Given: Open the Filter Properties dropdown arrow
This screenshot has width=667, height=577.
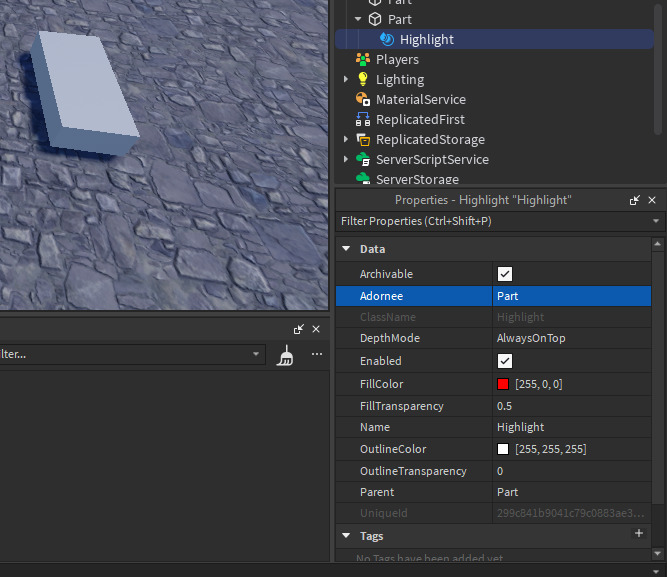Looking at the screenshot, I should click(655, 221).
